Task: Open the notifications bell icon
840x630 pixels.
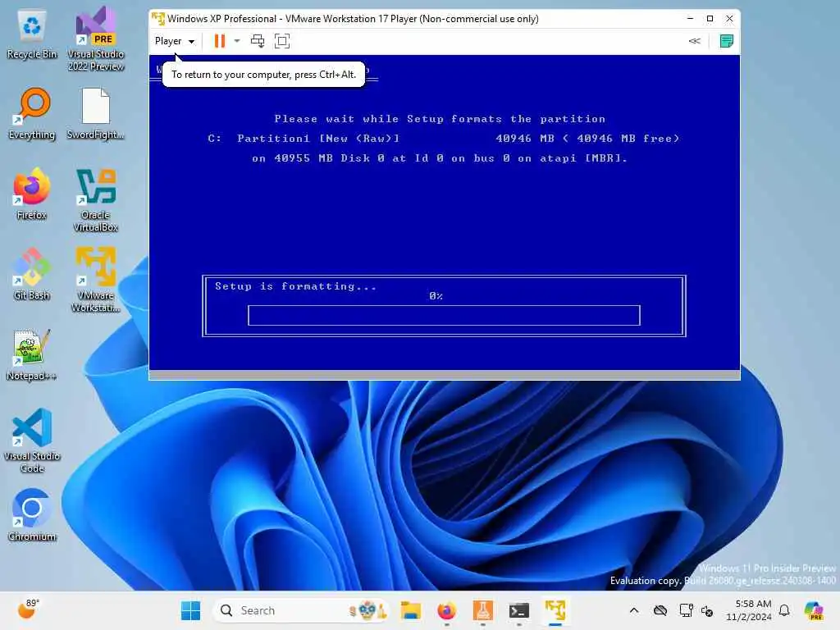Action: click(x=784, y=610)
